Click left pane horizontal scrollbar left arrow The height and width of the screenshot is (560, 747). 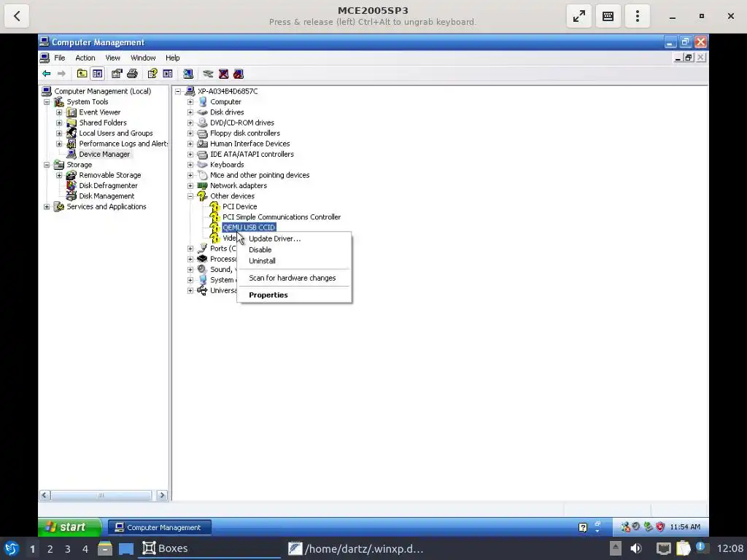pos(44,495)
